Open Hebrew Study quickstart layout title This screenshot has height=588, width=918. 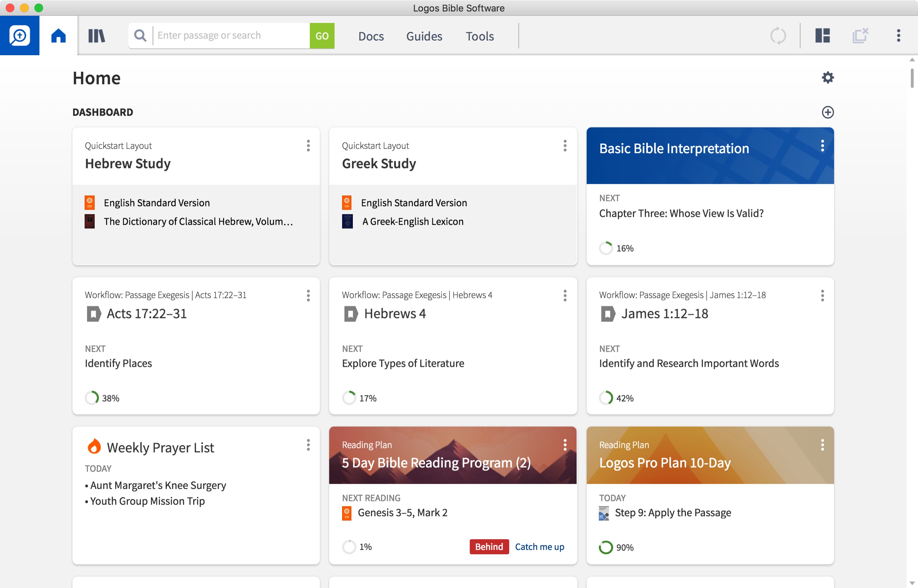click(x=128, y=163)
